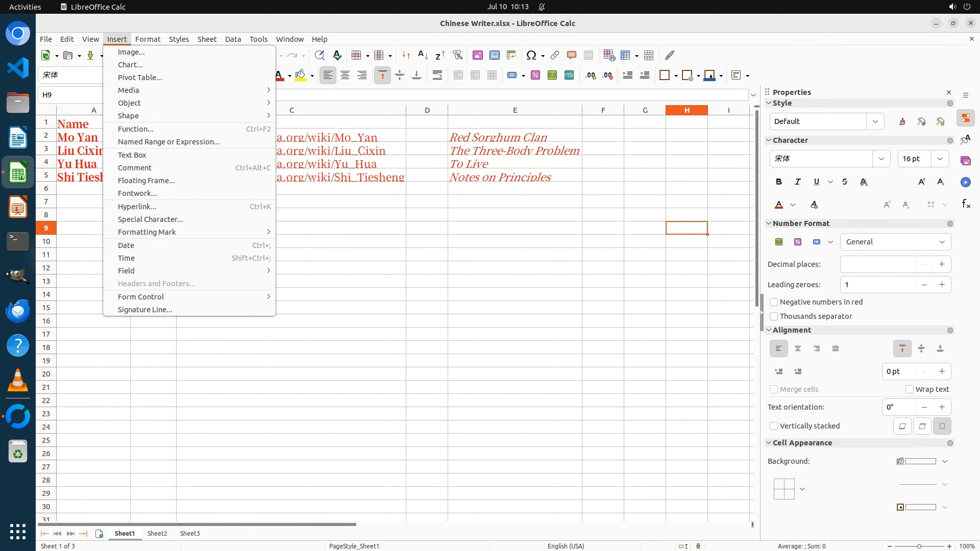This screenshot has width=980, height=551.
Task: Click the Sort Ascending toolbar icon
Action: (423, 55)
